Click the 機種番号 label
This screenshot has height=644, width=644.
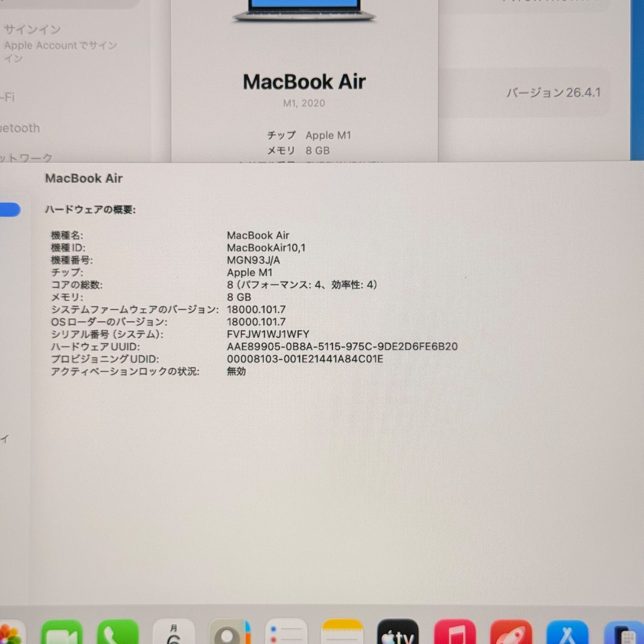point(72,260)
